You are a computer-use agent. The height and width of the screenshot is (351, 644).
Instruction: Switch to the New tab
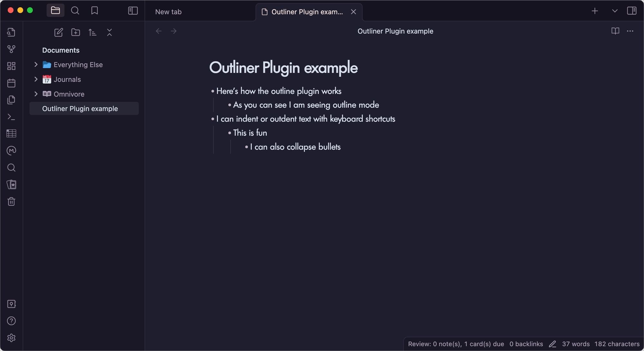coord(168,12)
